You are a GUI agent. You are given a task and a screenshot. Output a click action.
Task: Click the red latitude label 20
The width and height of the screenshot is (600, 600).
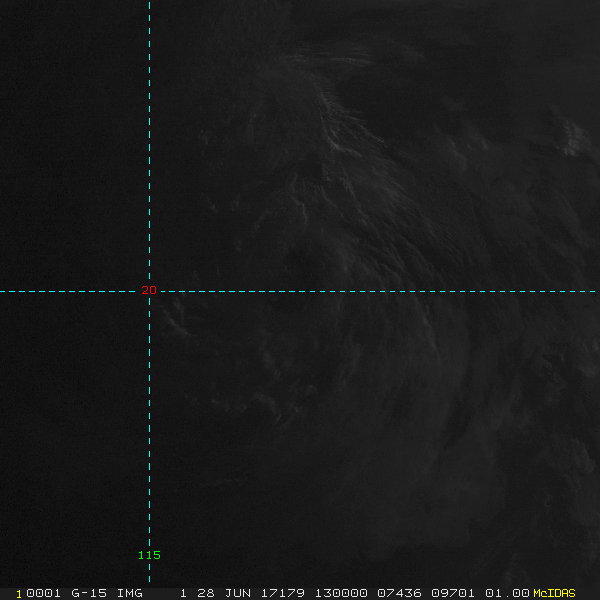[x=149, y=290]
